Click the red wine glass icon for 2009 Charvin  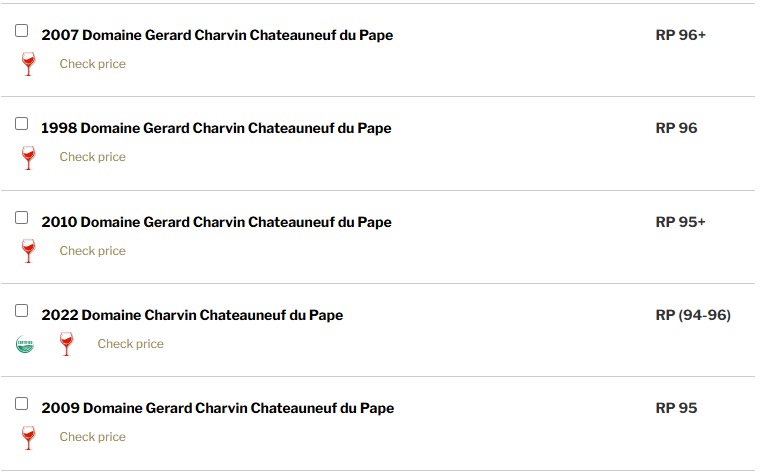point(28,437)
